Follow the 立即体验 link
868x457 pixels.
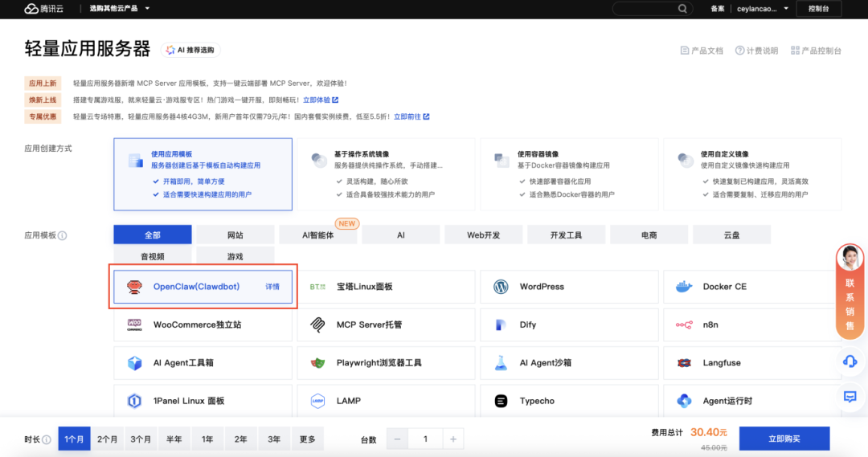point(321,100)
